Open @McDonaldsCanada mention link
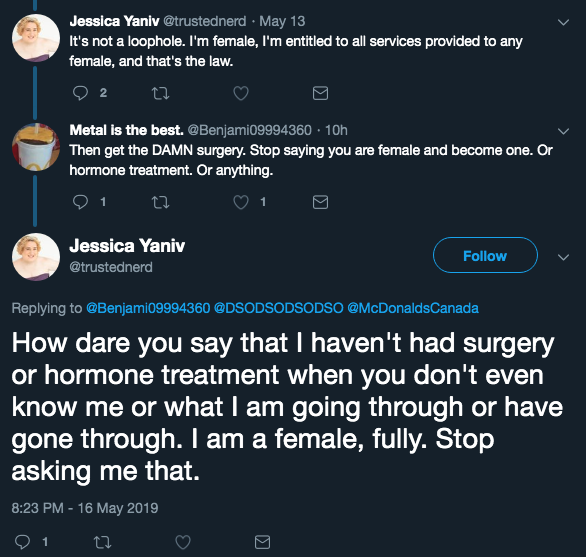Screen dimensions: 586x557 click(413, 308)
